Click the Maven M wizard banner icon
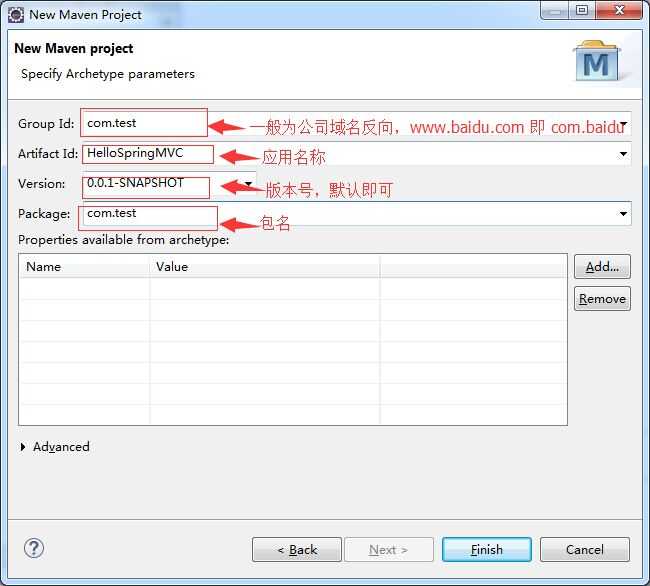Viewport: 650px width, 586px height. [597, 61]
